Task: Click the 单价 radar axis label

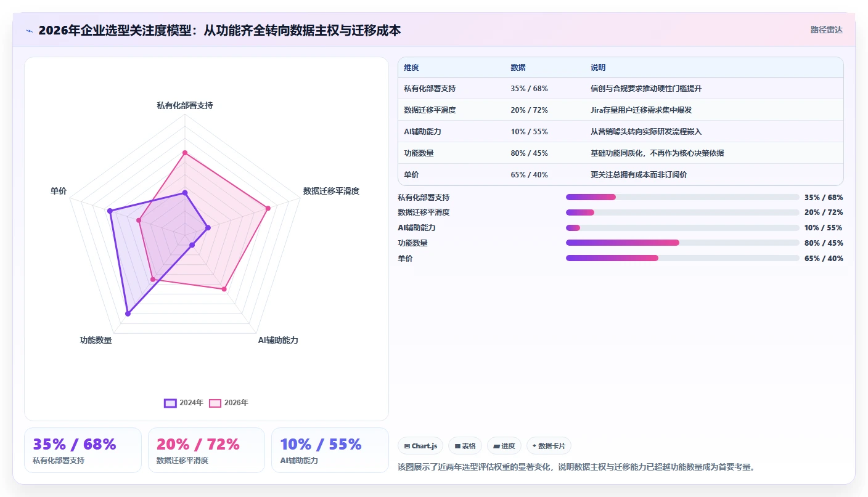Action: (x=59, y=191)
